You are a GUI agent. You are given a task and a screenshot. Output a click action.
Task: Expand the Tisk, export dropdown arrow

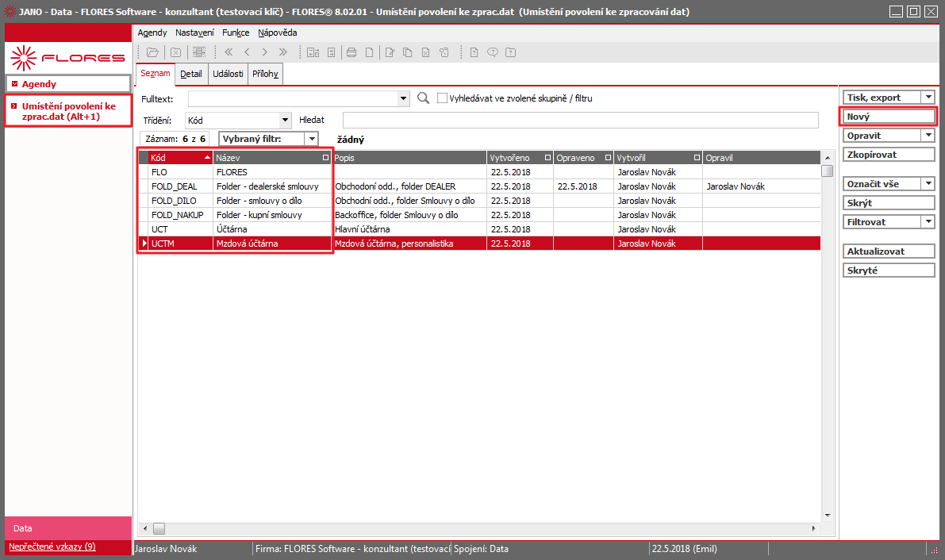click(928, 97)
